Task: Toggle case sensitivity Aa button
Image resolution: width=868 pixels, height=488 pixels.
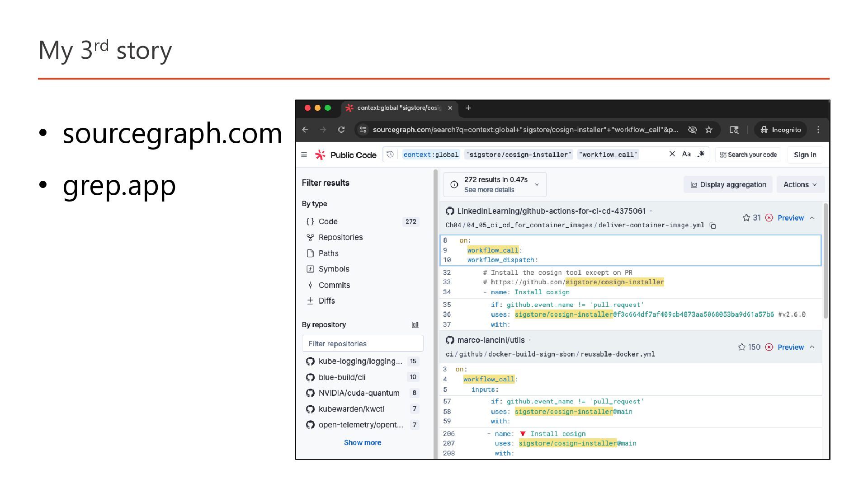Action: [686, 154]
